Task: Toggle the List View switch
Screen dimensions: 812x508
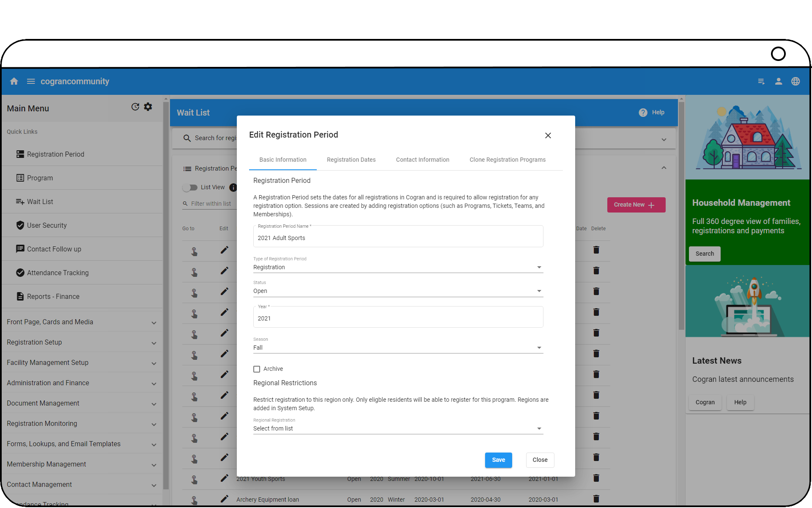Action: (x=190, y=187)
